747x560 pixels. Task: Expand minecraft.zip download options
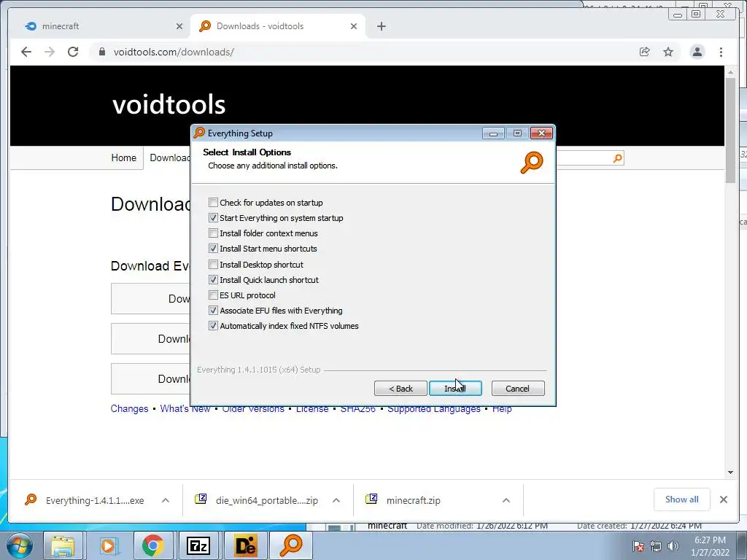point(506,500)
